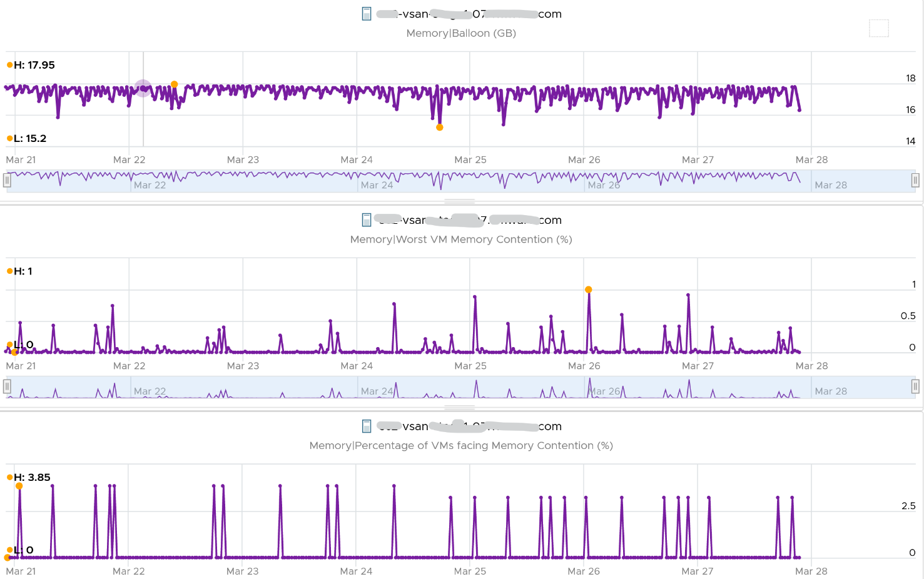The image size is (924, 579).
Task: Click orange peak marker on Worst VM Contention
Action: [589, 289]
